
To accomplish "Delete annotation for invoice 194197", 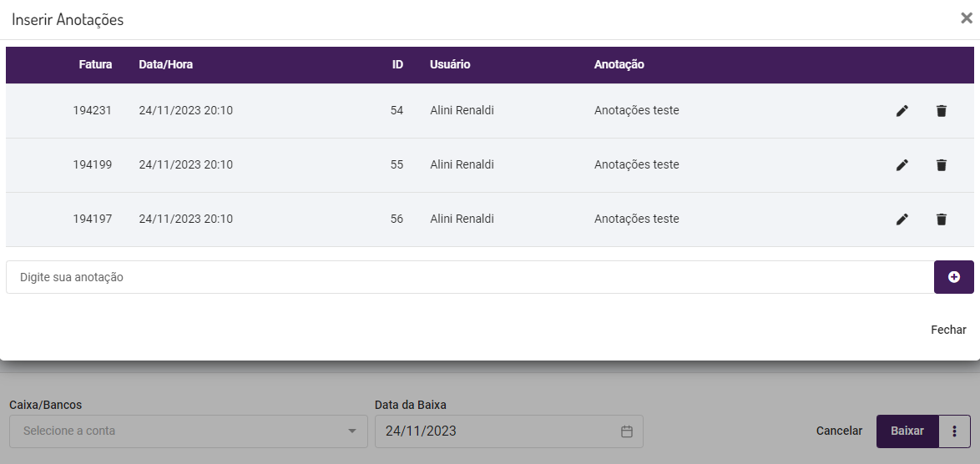I will (x=941, y=219).
